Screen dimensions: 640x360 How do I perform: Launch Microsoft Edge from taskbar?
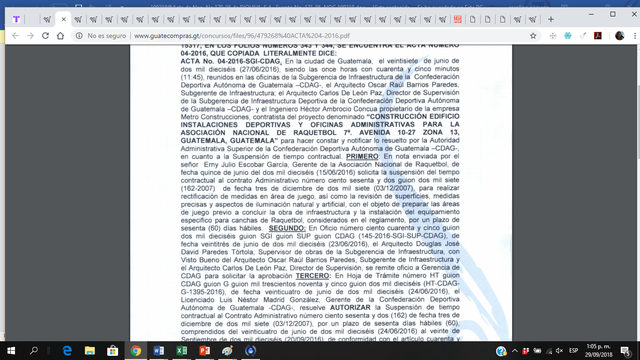tap(67, 351)
